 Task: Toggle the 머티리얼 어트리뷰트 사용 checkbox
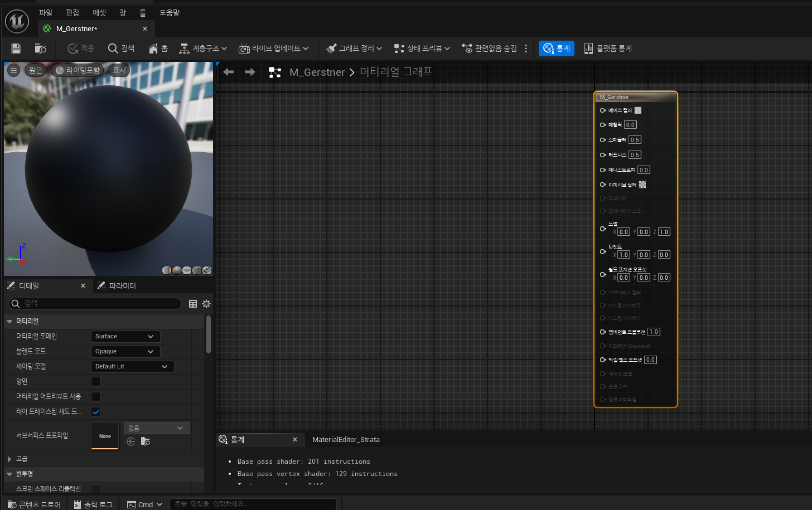(x=96, y=397)
